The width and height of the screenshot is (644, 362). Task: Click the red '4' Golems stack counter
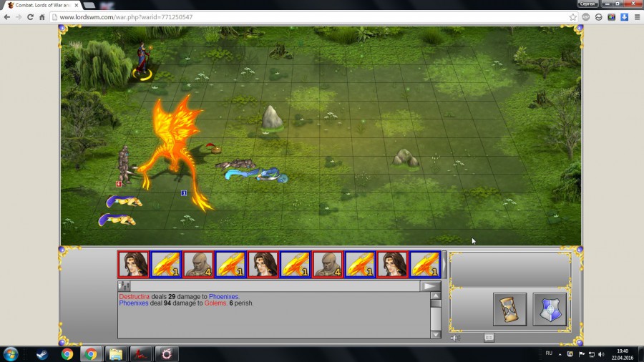(119, 184)
